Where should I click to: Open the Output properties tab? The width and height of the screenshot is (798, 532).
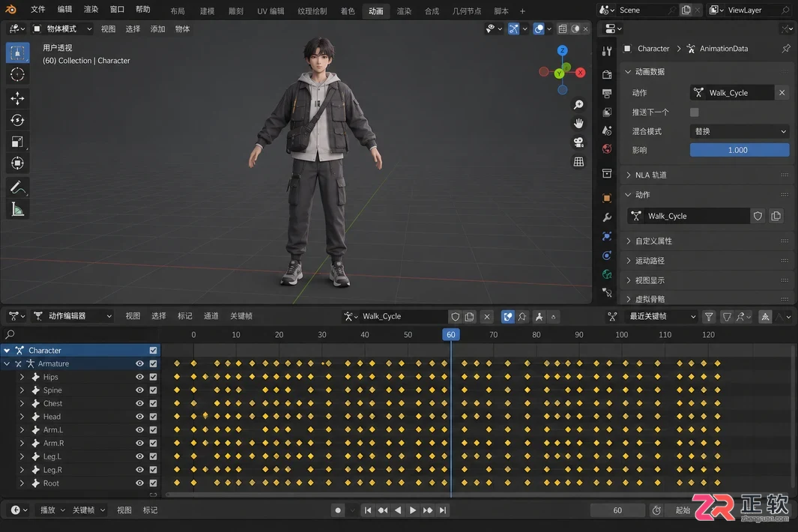pyautogui.click(x=607, y=94)
